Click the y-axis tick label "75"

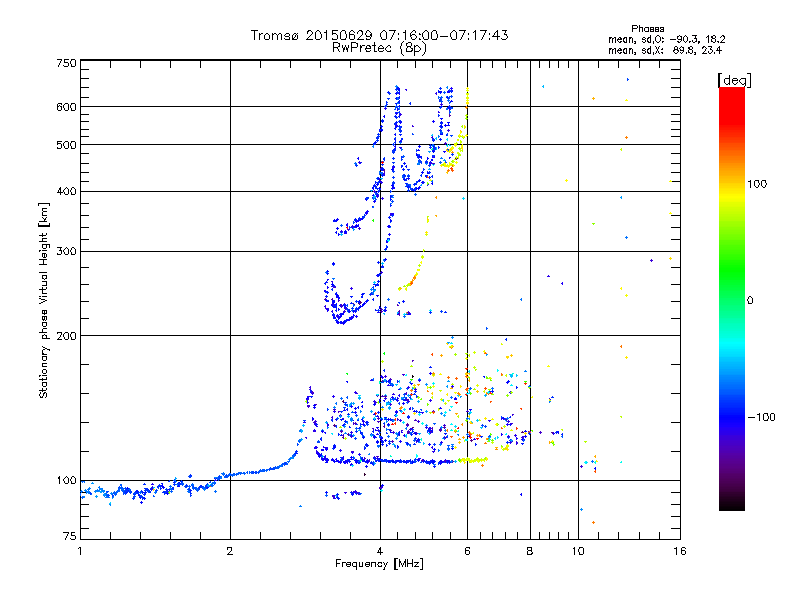[x=69, y=536]
